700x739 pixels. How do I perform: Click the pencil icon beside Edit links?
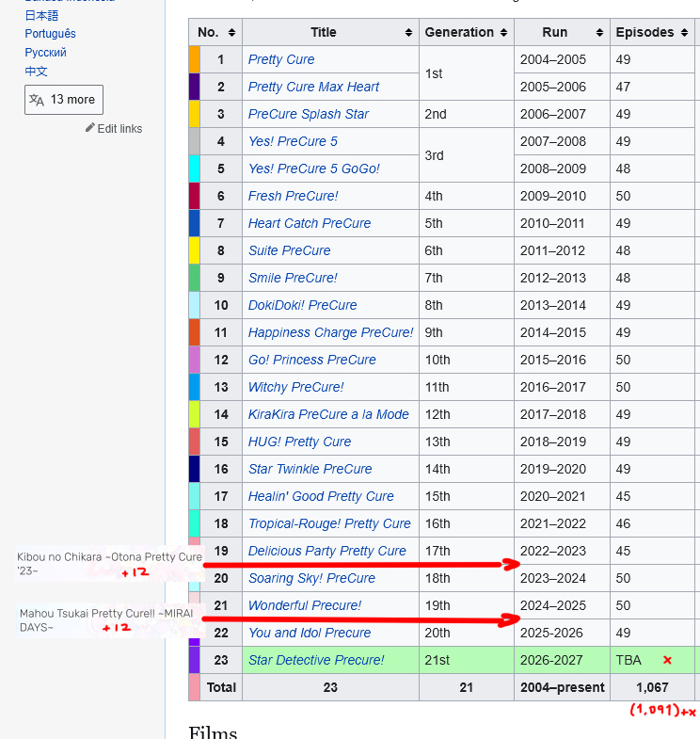point(90,128)
